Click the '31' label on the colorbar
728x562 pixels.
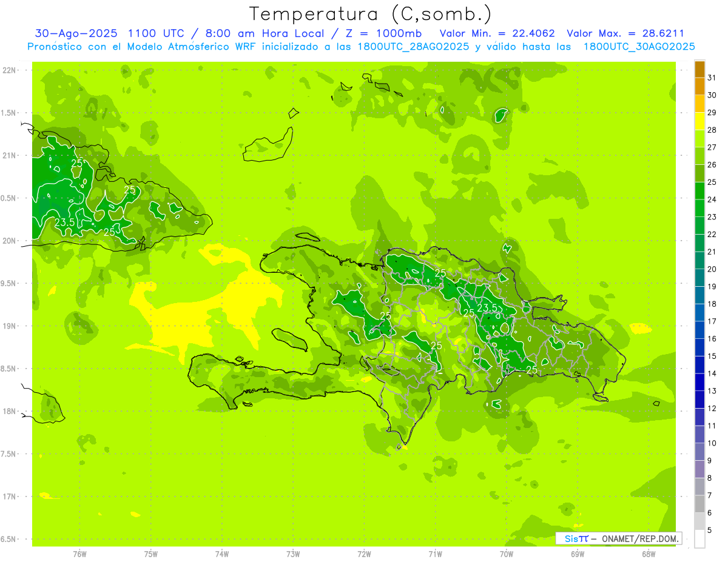[712, 78]
